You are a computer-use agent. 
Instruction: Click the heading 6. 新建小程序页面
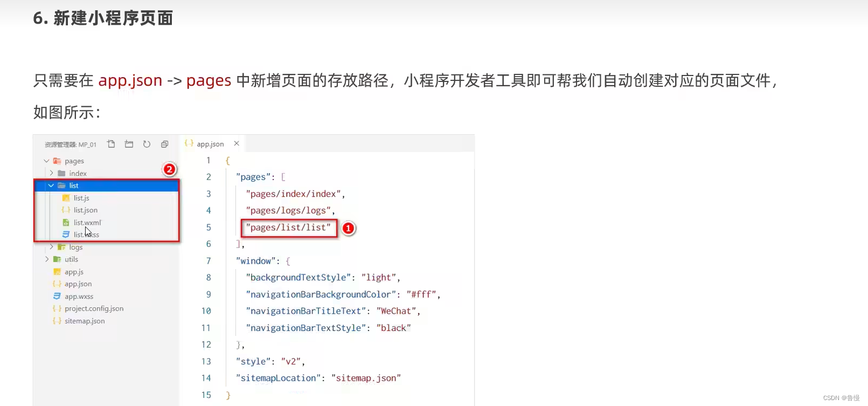pyautogui.click(x=103, y=18)
